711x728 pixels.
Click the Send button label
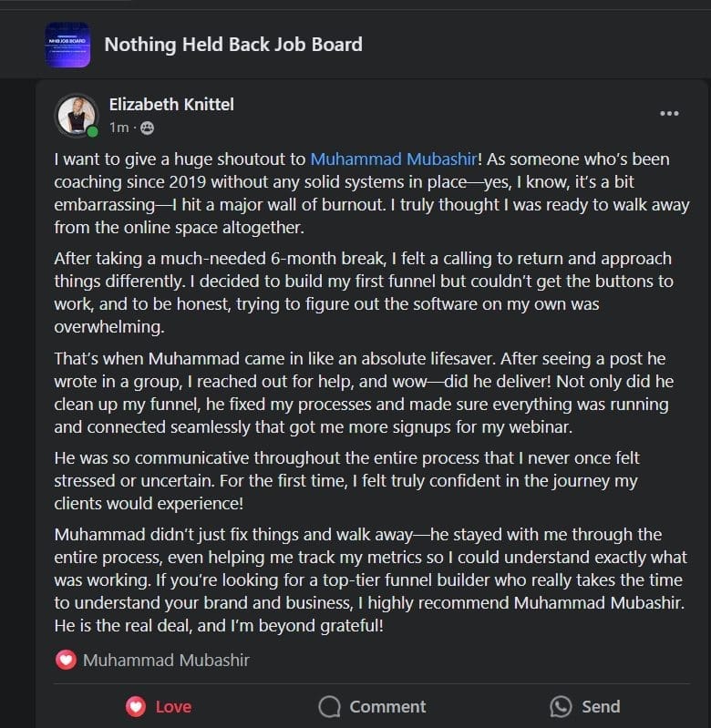click(x=601, y=706)
